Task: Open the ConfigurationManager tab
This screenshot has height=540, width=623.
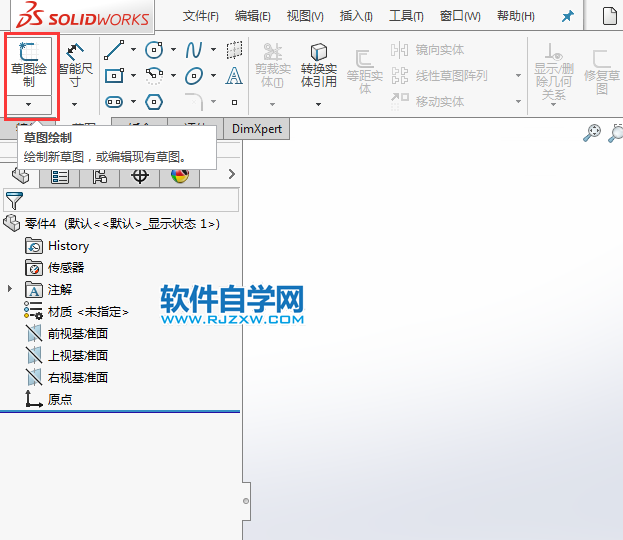Action: 100,176
